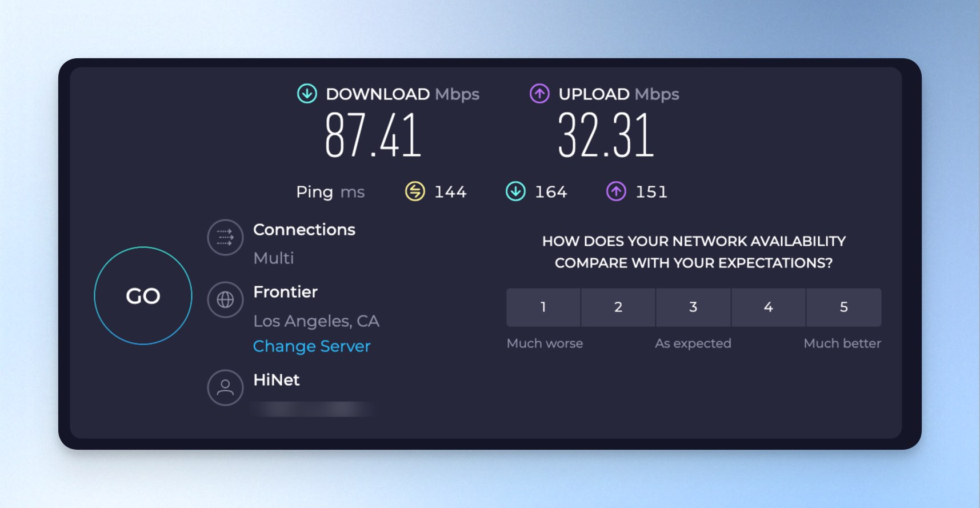The image size is (980, 508).
Task: Click the 32.31 upload speed result
Action: 606,135
